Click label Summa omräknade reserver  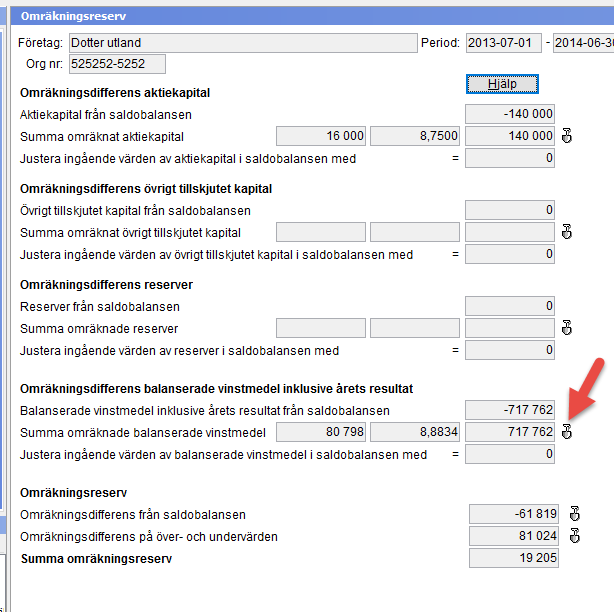tap(99, 329)
